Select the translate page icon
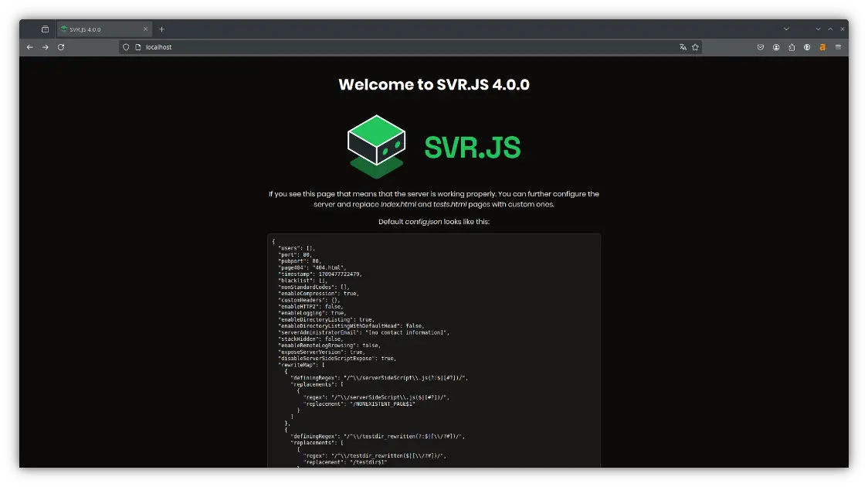868x487 pixels. [683, 47]
